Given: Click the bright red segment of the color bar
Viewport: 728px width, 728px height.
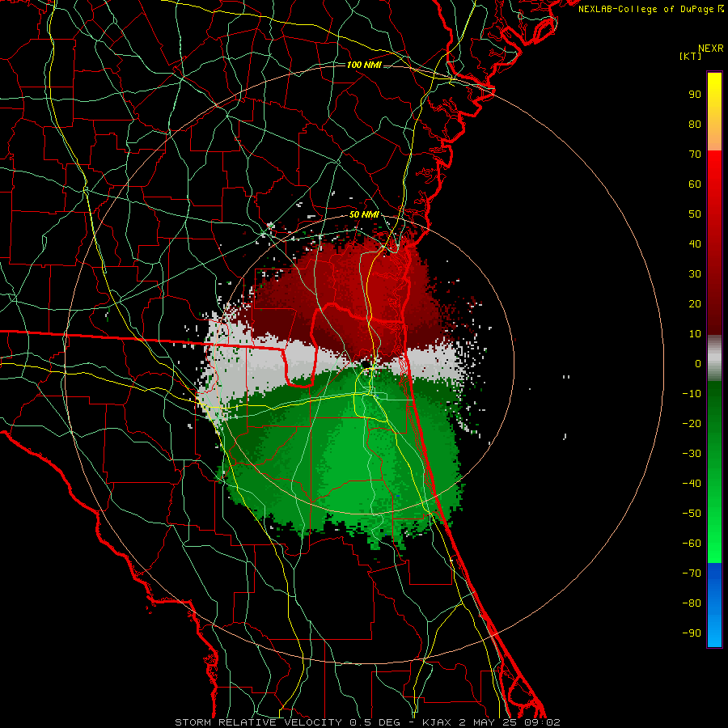Looking at the screenshot, I should click(714, 243).
